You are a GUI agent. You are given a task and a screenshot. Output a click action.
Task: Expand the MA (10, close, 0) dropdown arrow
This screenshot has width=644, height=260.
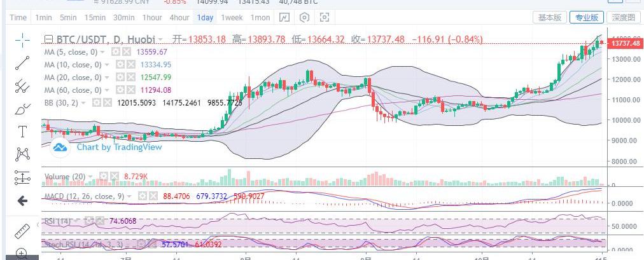(106, 65)
